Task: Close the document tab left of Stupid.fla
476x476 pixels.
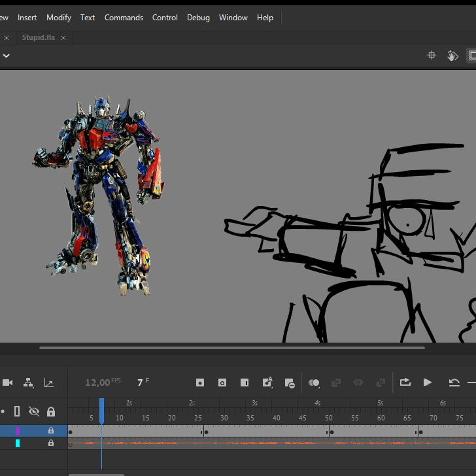Action: click(7, 38)
